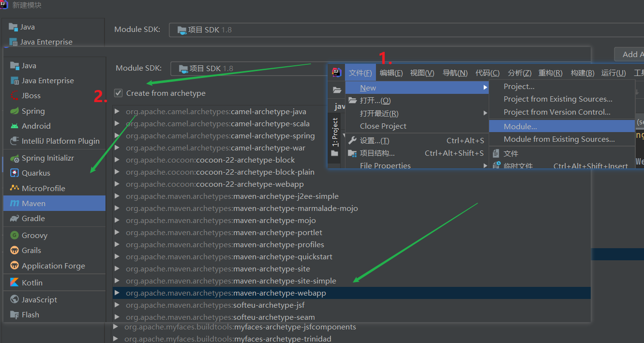Open front dialog Module SDK dropdown
644x343 pixels.
pyautogui.click(x=249, y=68)
